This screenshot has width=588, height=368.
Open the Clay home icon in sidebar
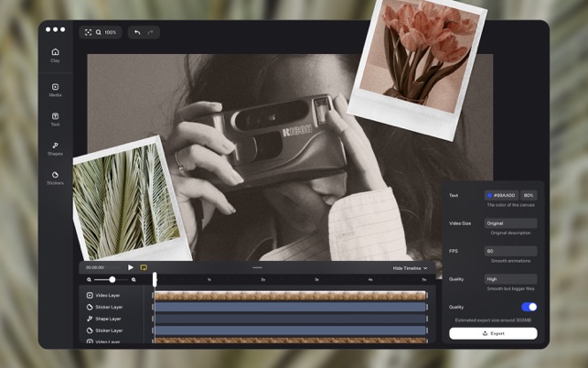pyautogui.click(x=55, y=52)
